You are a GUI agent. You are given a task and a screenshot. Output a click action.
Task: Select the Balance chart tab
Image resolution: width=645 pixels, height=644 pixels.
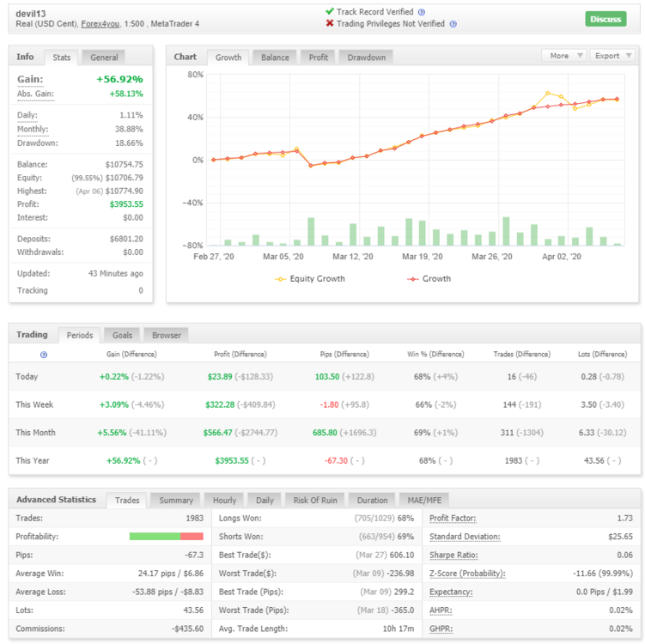(275, 58)
